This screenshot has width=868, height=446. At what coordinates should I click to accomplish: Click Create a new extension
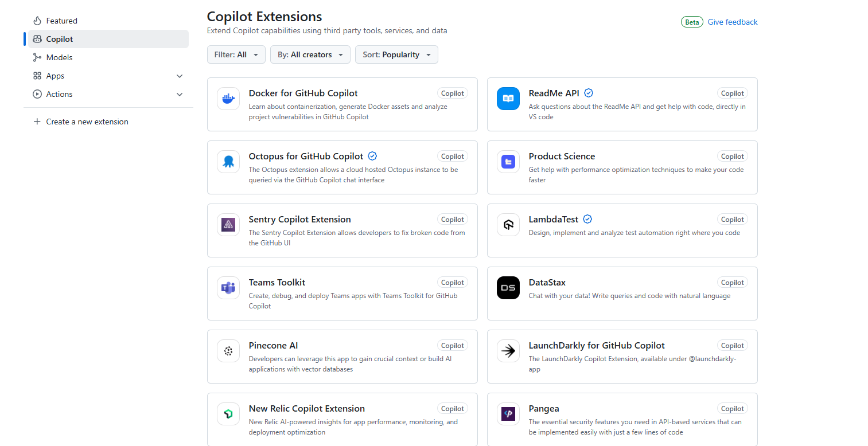(x=87, y=122)
